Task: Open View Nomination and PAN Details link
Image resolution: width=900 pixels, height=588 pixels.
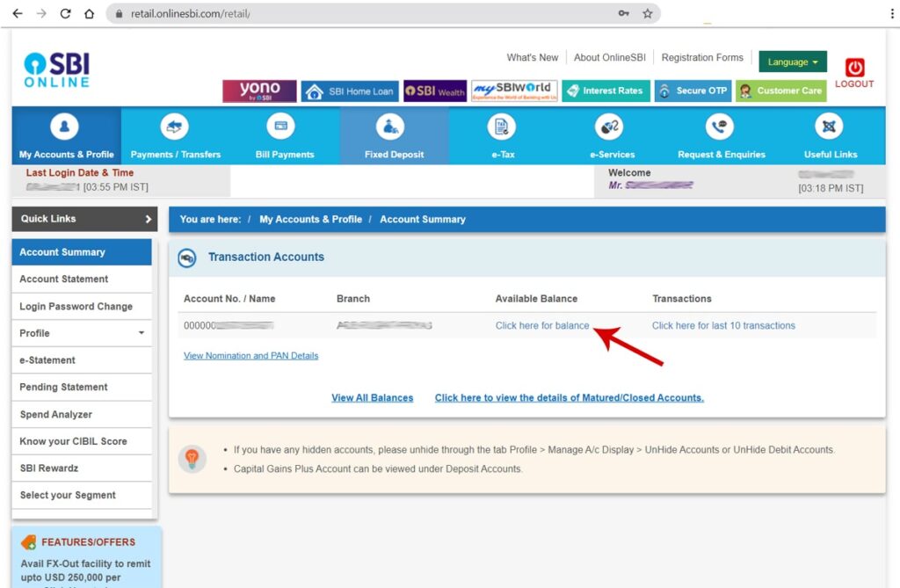Action: [250, 355]
